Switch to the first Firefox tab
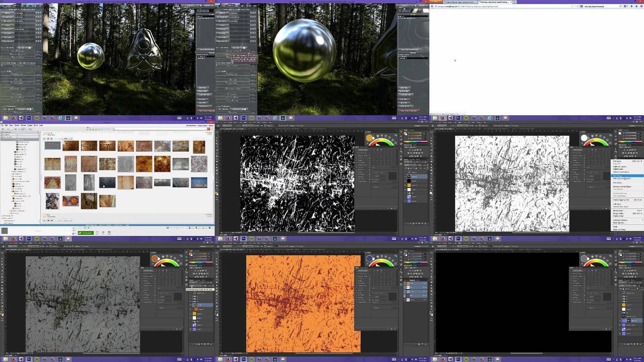This screenshot has height=362, width=644. [x=460, y=2]
